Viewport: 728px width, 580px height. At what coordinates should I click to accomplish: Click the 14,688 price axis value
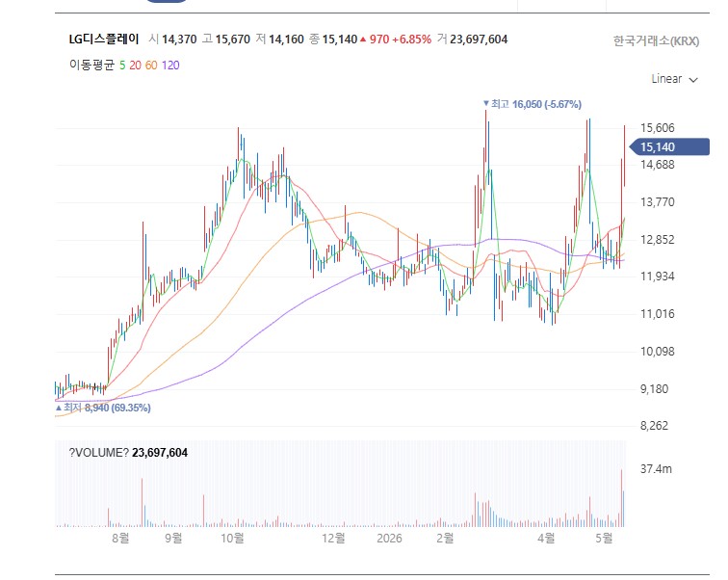pos(658,165)
